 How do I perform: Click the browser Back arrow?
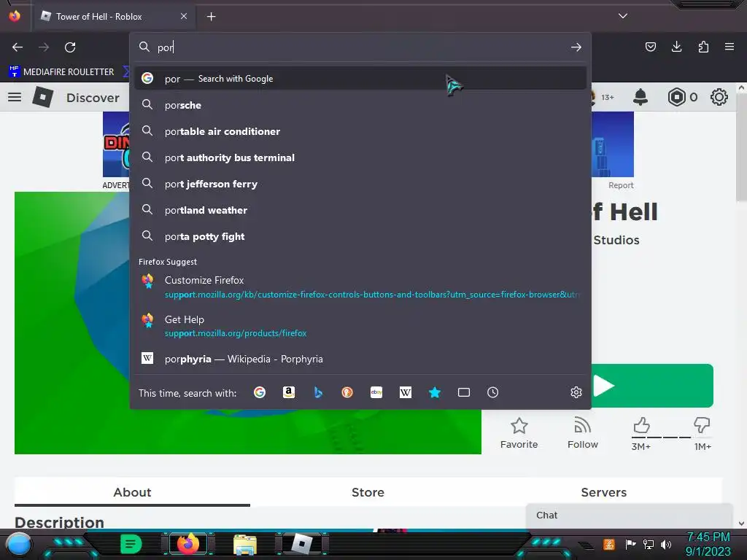(18, 47)
